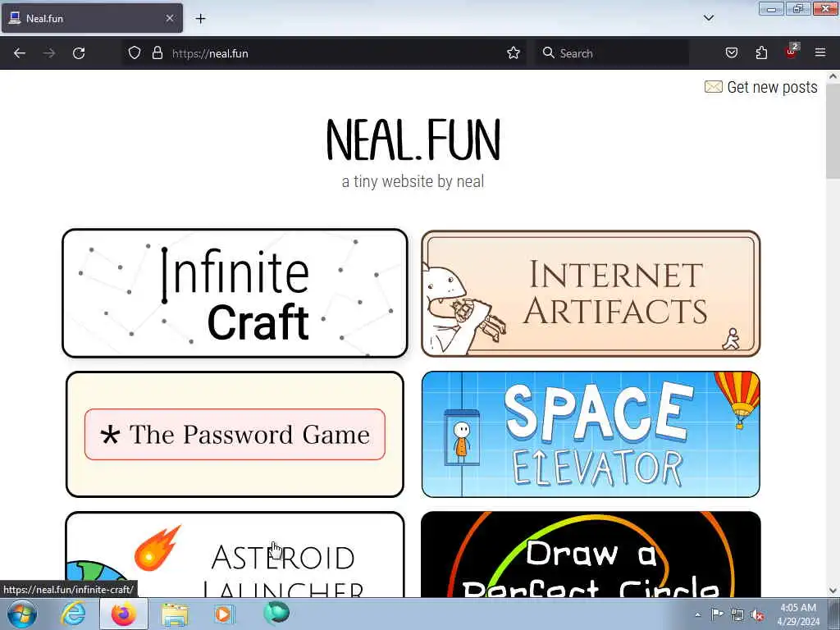The image size is (840, 630).
Task: Click the muted volume tray icon
Action: pyautogui.click(x=757, y=615)
